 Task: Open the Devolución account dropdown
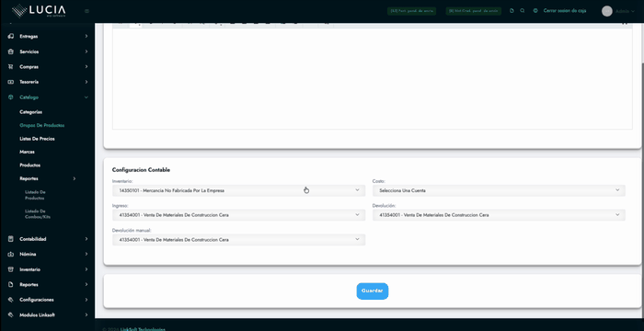(499, 215)
